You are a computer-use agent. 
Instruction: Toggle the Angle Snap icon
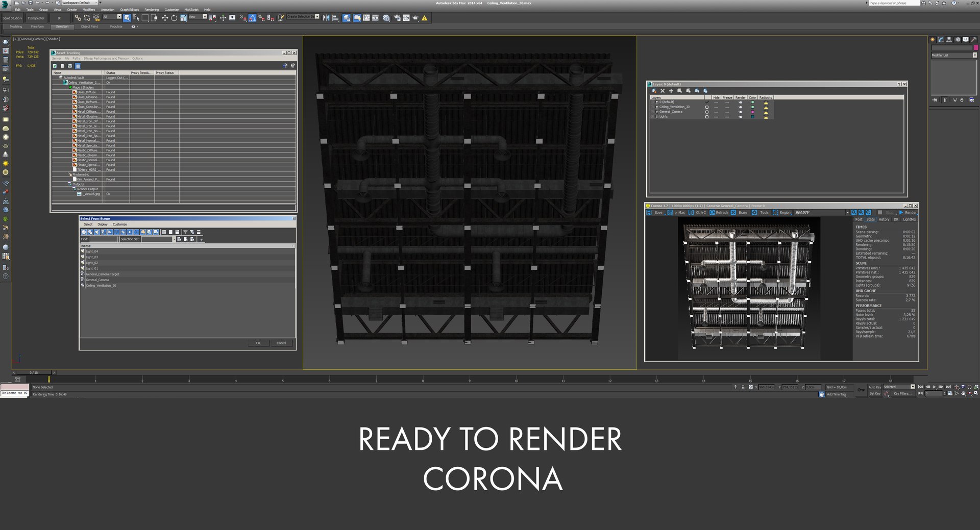tap(252, 18)
